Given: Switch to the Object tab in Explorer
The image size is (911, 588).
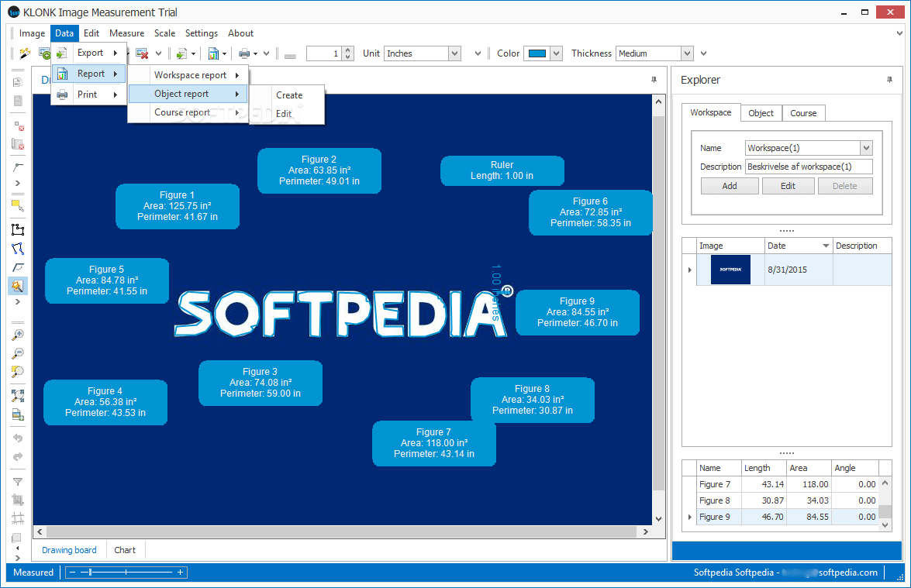Looking at the screenshot, I should click(761, 113).
